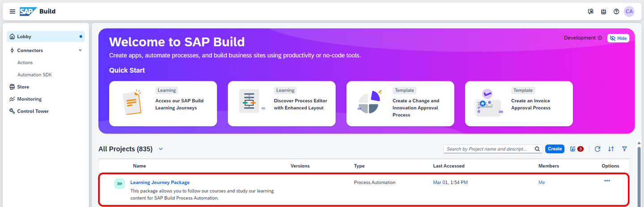Collapse the Connectors section chevron

(x=80, y=50)
